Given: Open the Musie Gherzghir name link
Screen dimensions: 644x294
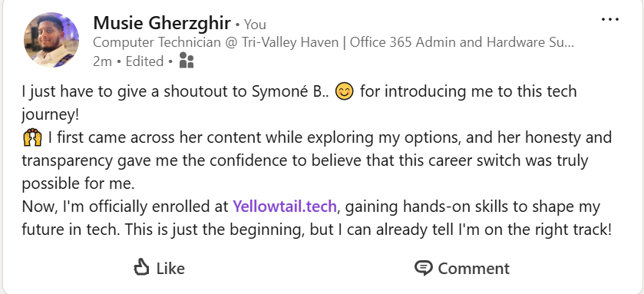Looking at the screenshot, I should pos(162,23).
